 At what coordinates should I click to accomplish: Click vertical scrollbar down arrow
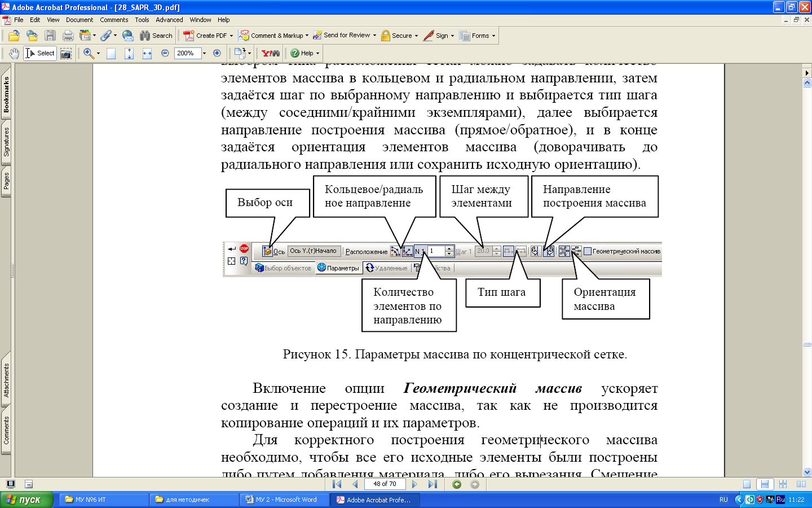pos(807,472)
